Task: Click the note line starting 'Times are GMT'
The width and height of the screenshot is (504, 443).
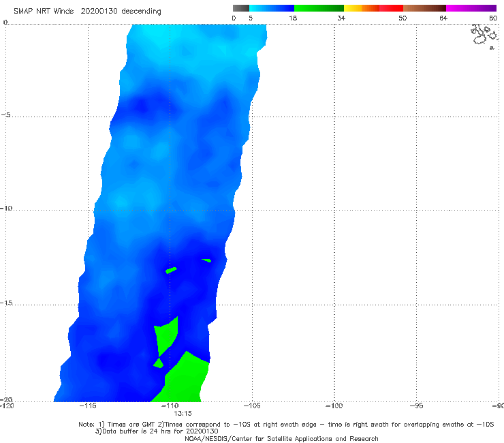Action: [286, 425]
